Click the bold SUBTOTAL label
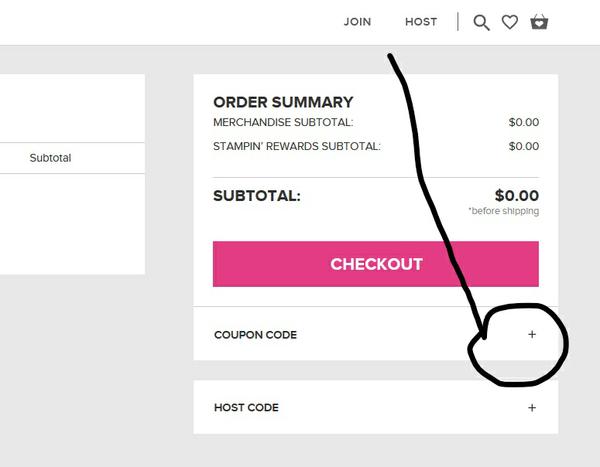 pyautogui.click(x=257, y=196)
